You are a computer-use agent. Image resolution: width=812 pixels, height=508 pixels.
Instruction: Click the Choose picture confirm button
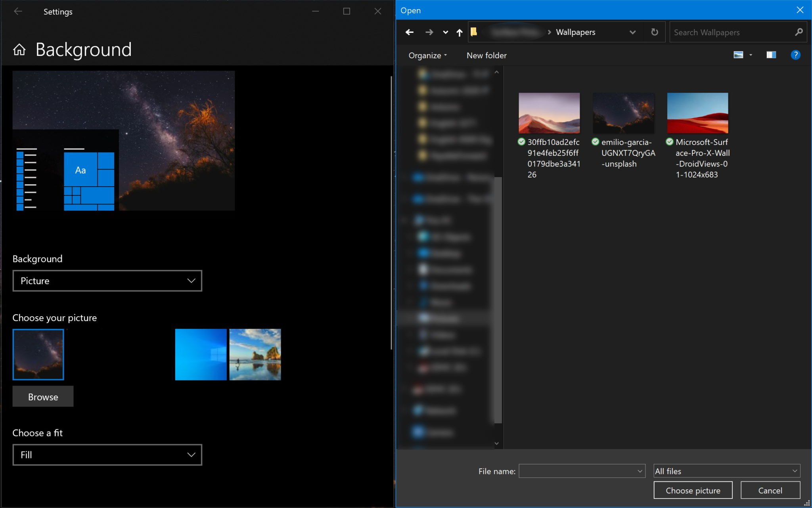pyautogui.click(x=693, y=490)
